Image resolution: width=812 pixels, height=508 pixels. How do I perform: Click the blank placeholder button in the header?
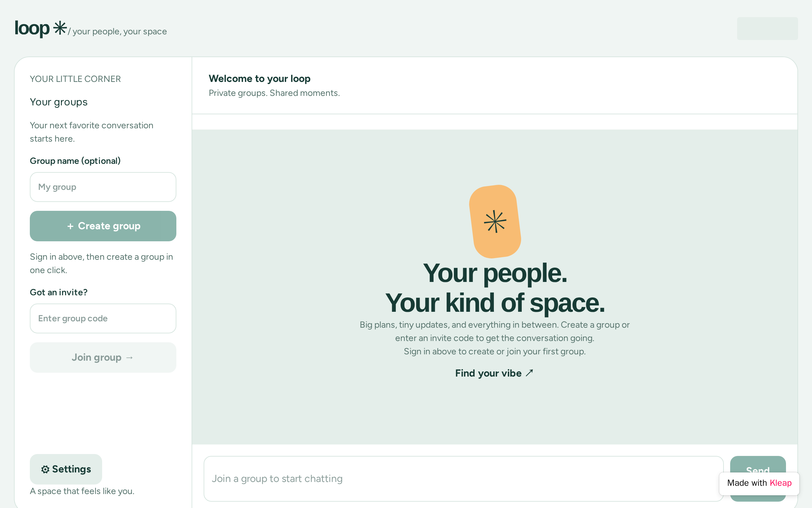767,29
